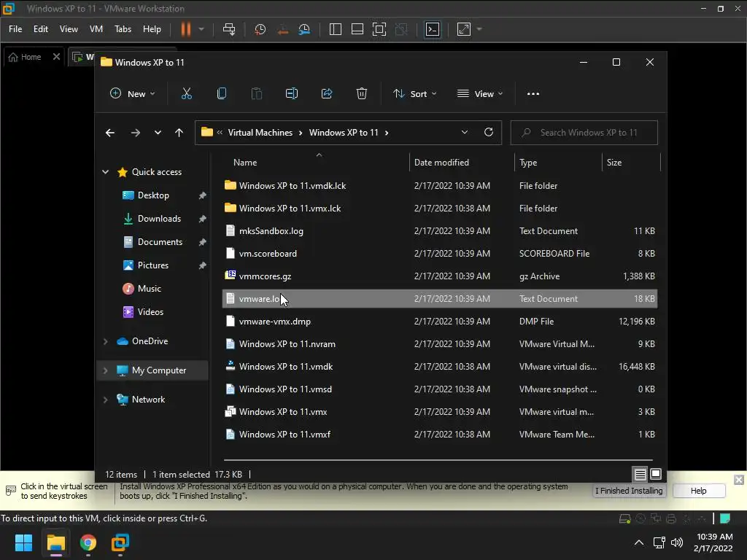Open Google Chrome from the taskbar
This screenshot has width=747, height=560.
(x=88, y=542)
